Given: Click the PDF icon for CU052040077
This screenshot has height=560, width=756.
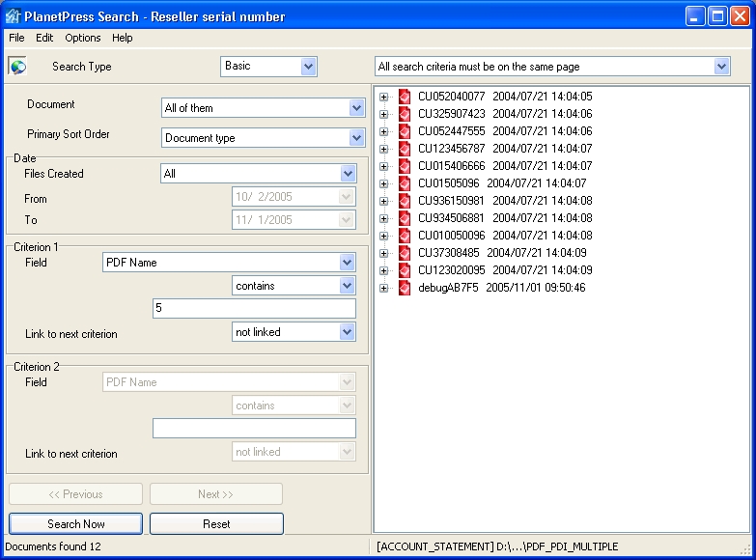Looking at the screenshot, I should 404,97.
